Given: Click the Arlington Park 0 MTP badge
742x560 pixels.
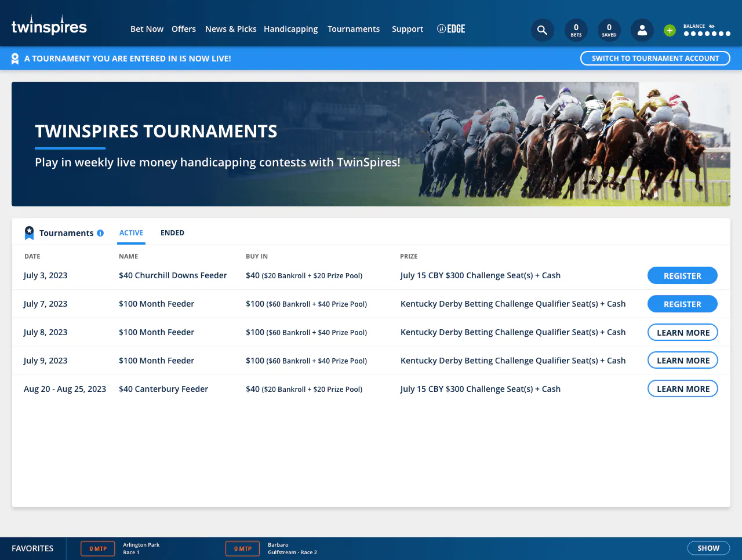Looking at the screenshot, I should pyautogui.click(x=98, y=548).
